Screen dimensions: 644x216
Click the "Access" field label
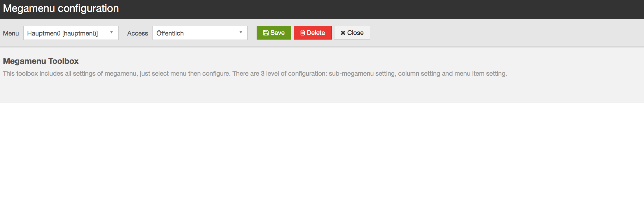point(137,33)
